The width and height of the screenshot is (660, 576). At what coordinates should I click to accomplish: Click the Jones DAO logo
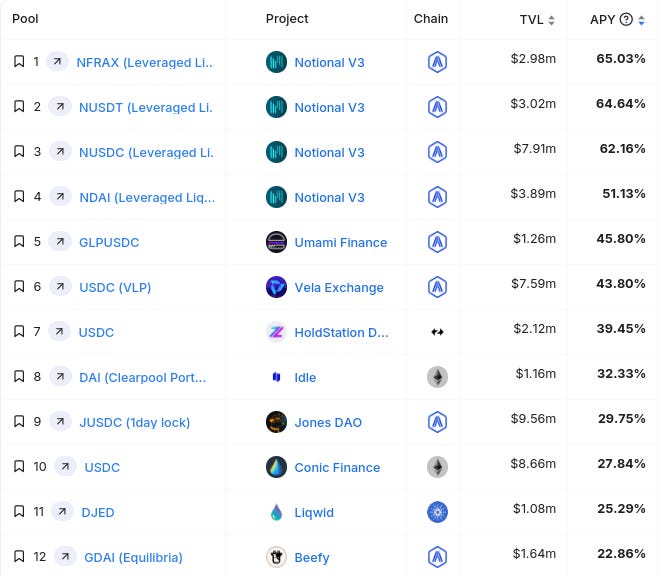[277, 422]
